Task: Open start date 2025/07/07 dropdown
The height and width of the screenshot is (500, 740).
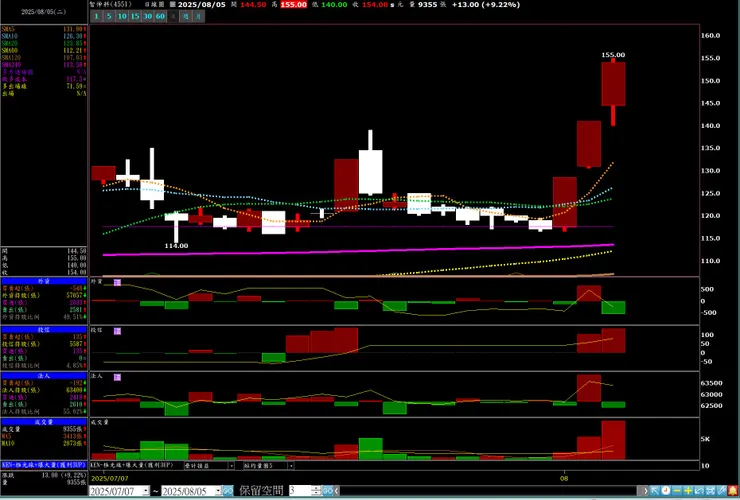Action: point(146,491)
